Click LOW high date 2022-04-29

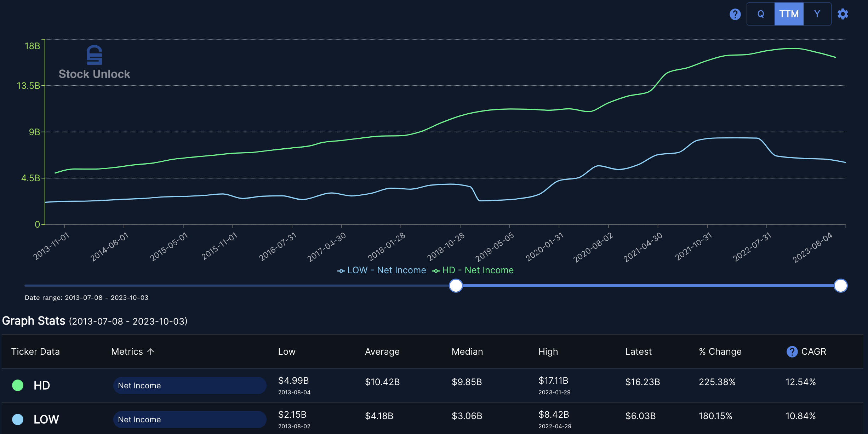[x=555, y=426]
